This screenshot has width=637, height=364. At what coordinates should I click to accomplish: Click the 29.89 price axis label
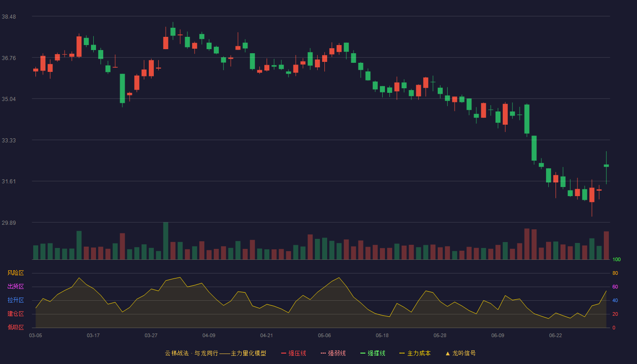pos(9,222)
